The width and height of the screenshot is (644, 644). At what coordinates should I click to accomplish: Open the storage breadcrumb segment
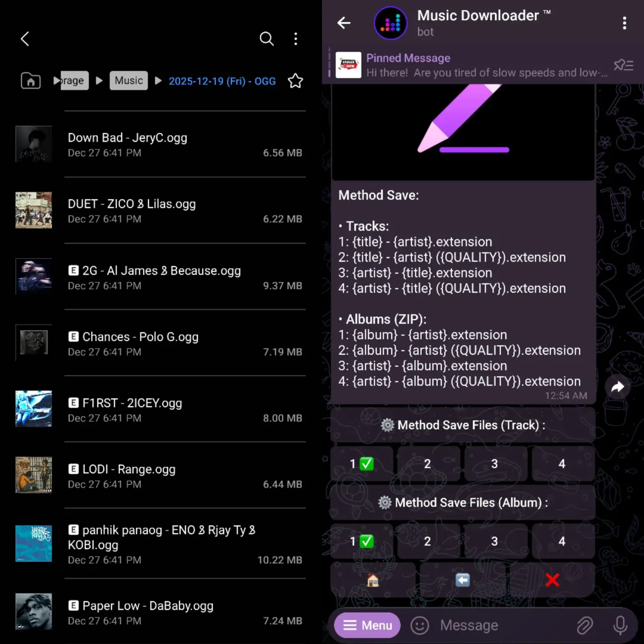(74, 80)
